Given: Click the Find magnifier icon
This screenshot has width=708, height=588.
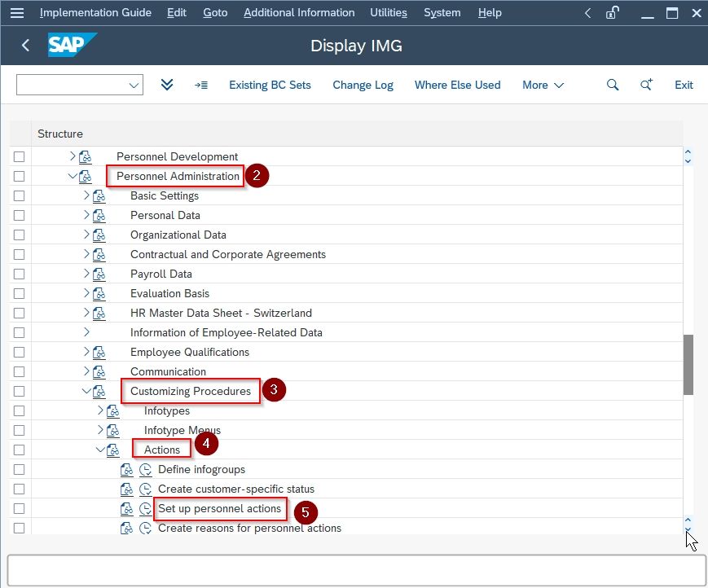Looking at the screenshot, I should (613, 85).
